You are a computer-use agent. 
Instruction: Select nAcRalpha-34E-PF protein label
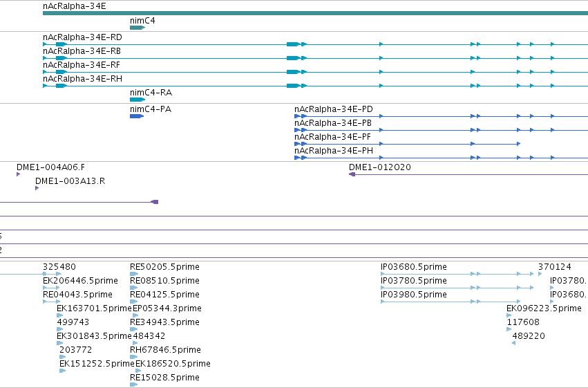[x=332, y=136]
